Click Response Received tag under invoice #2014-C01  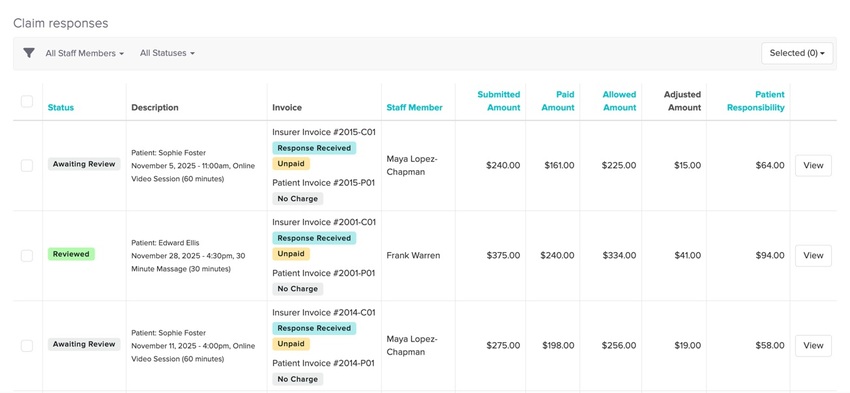click(x=314, y=328)
